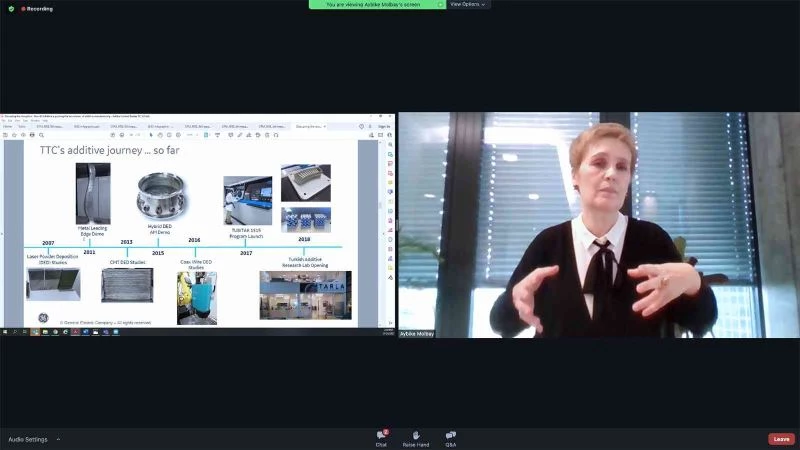The width and height of the screenshot is (800, 450).
Task: Click Sign In in Acrobat
Action: pos(384,127)
